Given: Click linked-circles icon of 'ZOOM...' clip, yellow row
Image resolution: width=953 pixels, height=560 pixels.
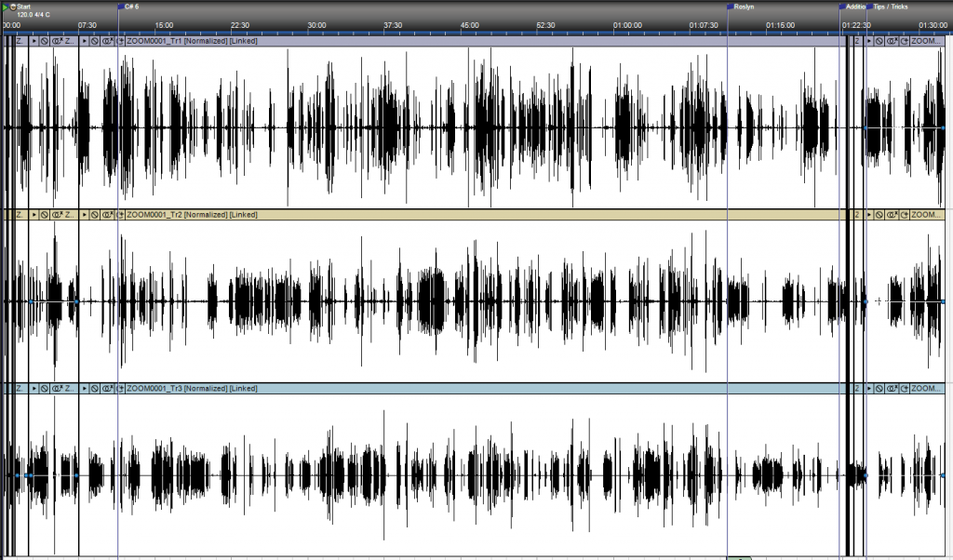Looking at the screenshot, I should [x=893, y=214].
